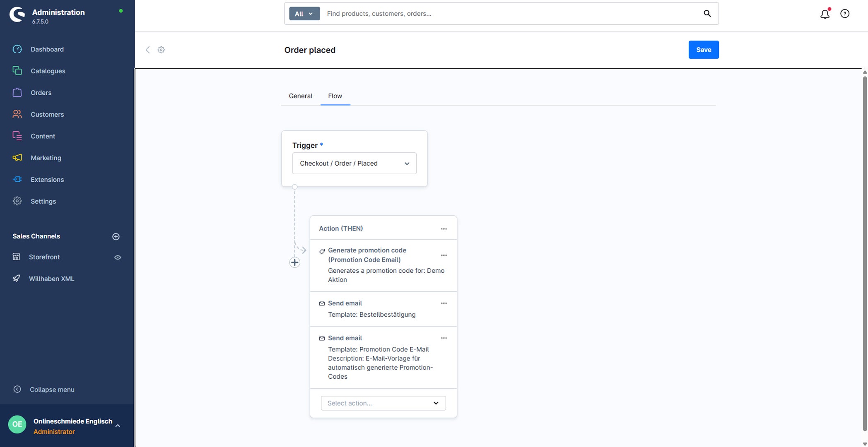Image resolution: width=868 pixels, height=447 pixels.
Task: Add a sales channel with plus icon
Action: (x=116, y=236)
